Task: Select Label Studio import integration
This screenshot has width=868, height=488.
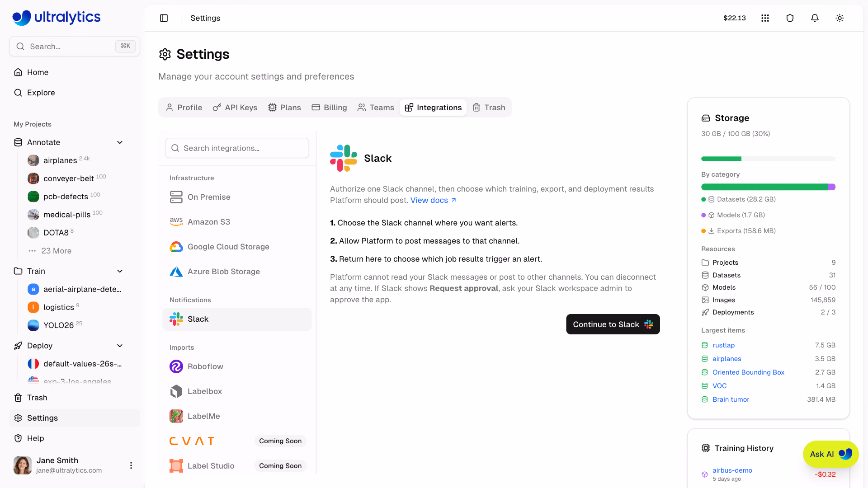Action: coord(237,466)
